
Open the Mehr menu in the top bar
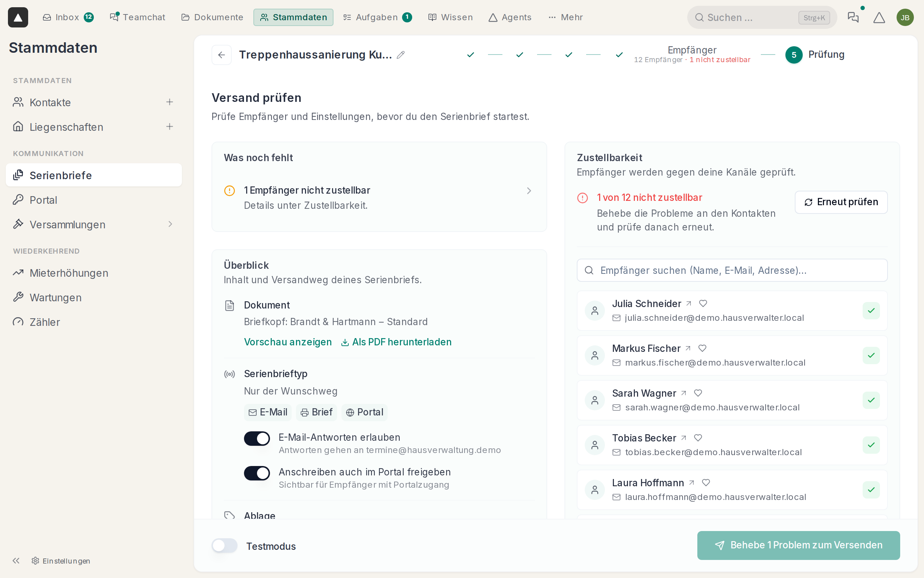coord(566,17)
